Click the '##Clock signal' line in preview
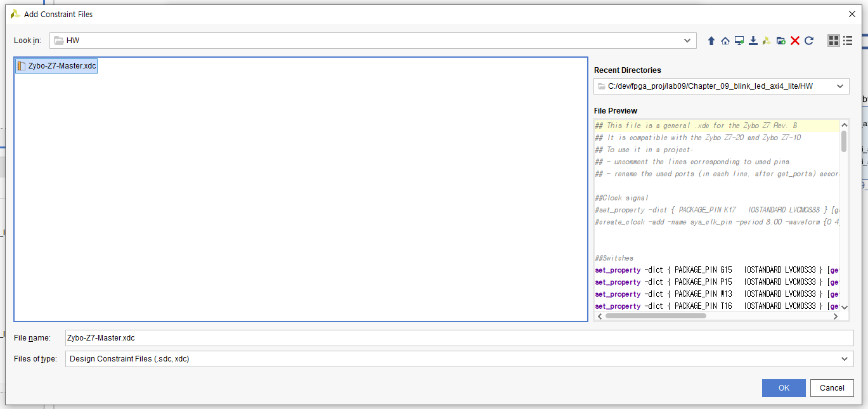The height and width of the screenshot is (409, 868). [x=622, y=198]
